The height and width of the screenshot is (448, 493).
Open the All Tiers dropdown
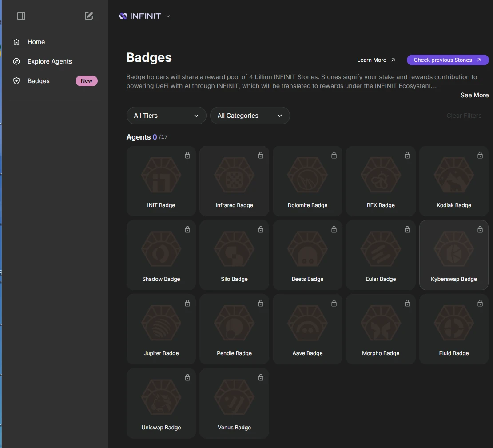tap(166, 116)
